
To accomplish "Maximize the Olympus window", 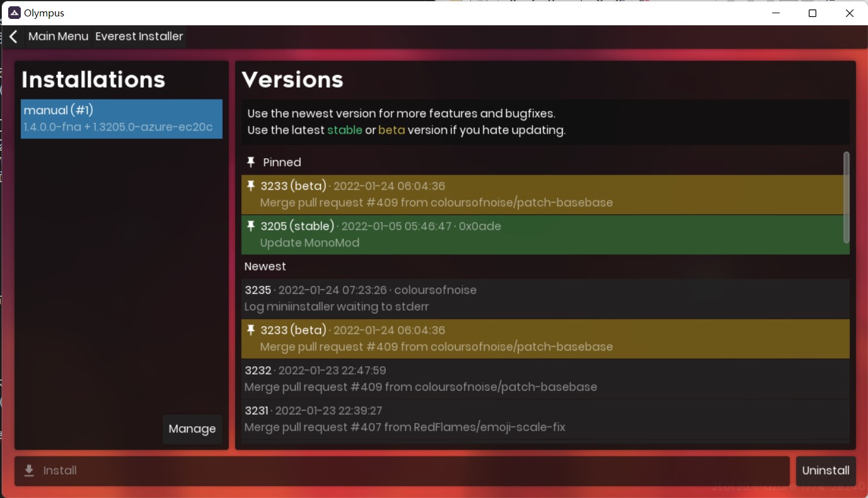I will pos(813,13).
